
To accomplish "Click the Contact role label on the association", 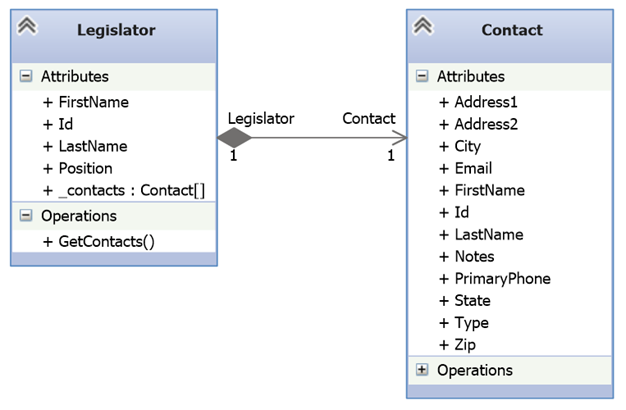I will pyautogui.click(x=369, y=118).
